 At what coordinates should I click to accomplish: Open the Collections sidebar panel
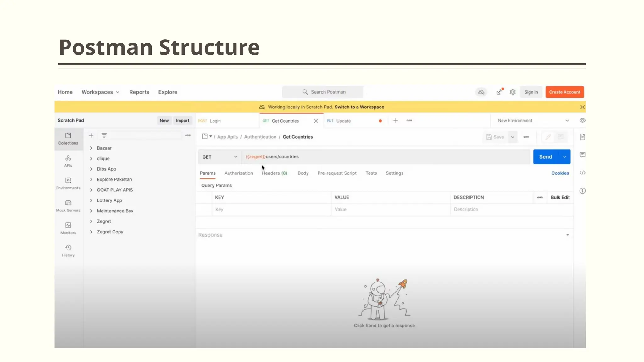pyautogui.click(x=68, y=138)
